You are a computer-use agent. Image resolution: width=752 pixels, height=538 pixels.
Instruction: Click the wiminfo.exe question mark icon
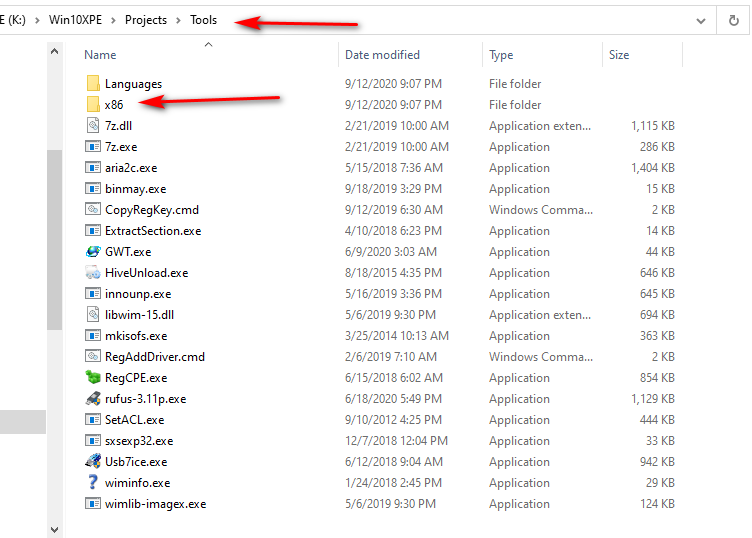tap(93, 482)
